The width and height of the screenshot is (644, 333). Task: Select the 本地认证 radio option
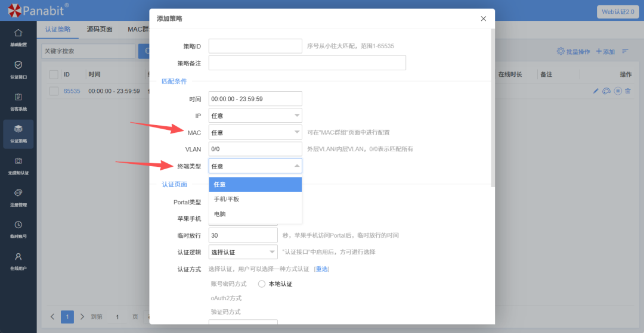(262, 284)
